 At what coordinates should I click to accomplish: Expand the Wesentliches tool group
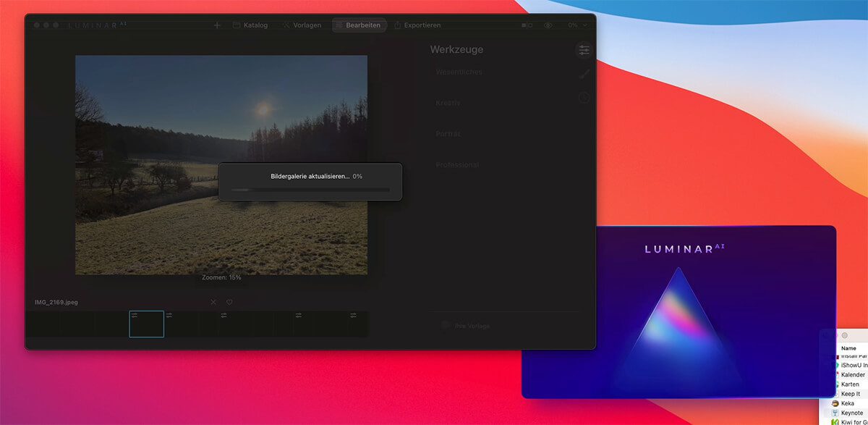click(459, 72)
